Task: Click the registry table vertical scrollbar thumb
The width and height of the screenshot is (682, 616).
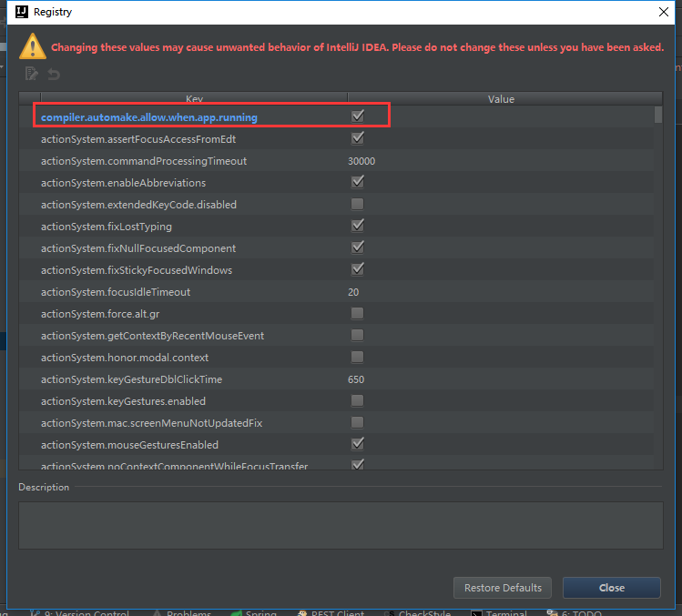Action: coord(658,115)
